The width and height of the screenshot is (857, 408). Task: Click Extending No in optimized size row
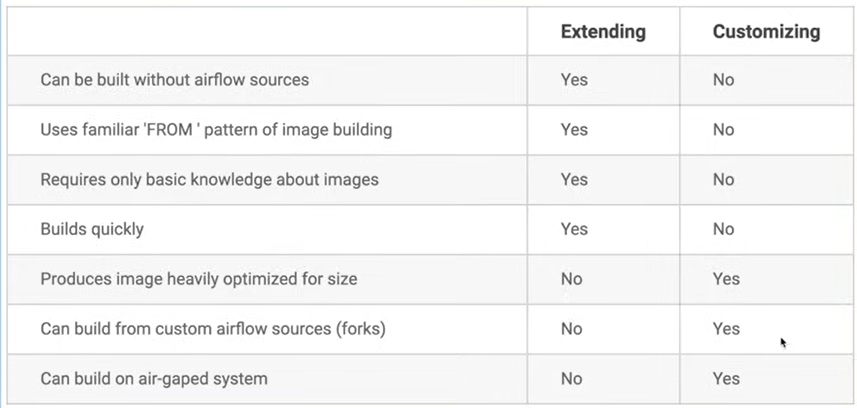[571, 279]
